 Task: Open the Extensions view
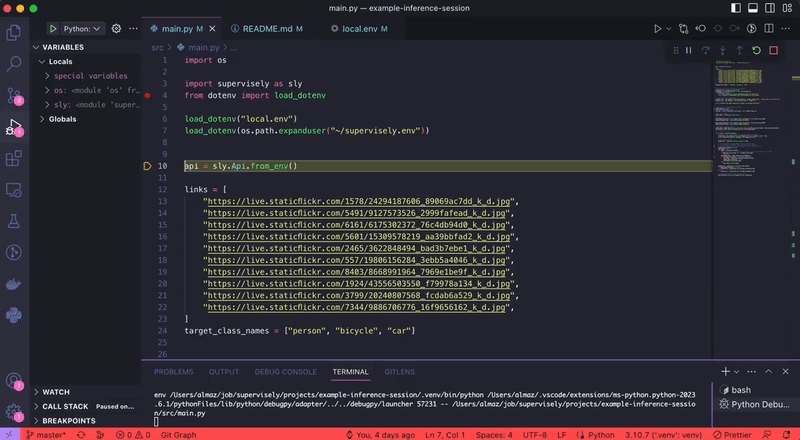coord(14,158)
